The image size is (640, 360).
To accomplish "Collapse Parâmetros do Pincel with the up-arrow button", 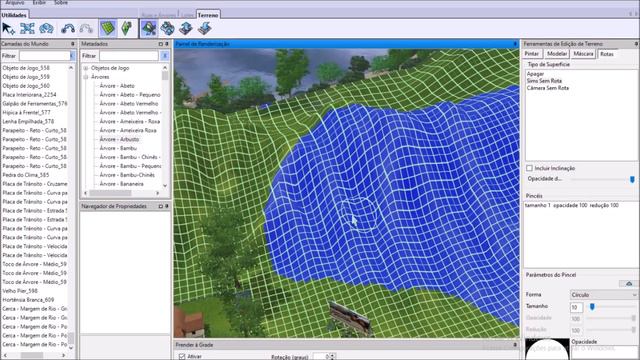I will pyautogui.click(x=629, y=283).
